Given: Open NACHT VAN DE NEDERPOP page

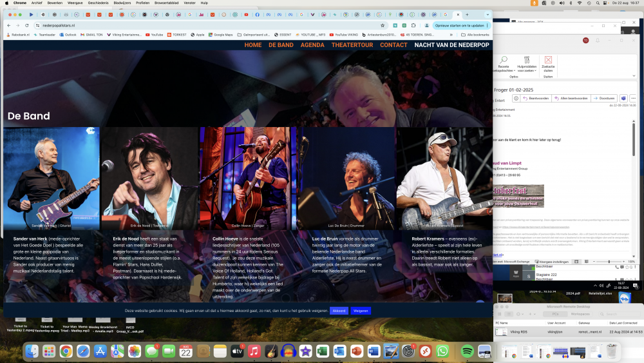Looking at the screenshot, I should pyautogui.click(x=452, y=45).
